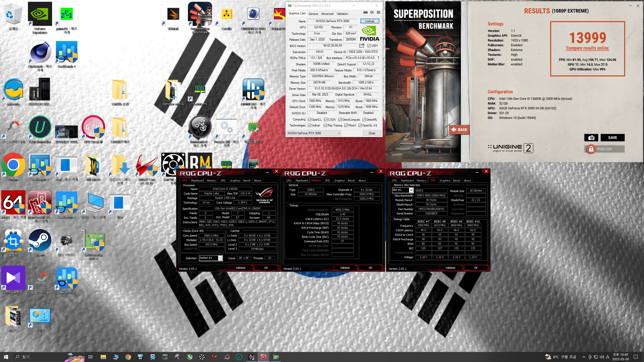The height and width of the screenshot is (362, 644).
Task: Open File Explorer from taskbar
Action: (103, 357)
